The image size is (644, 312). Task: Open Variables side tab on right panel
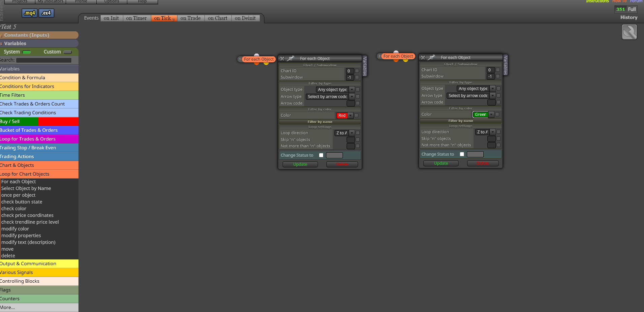[505, 65]
